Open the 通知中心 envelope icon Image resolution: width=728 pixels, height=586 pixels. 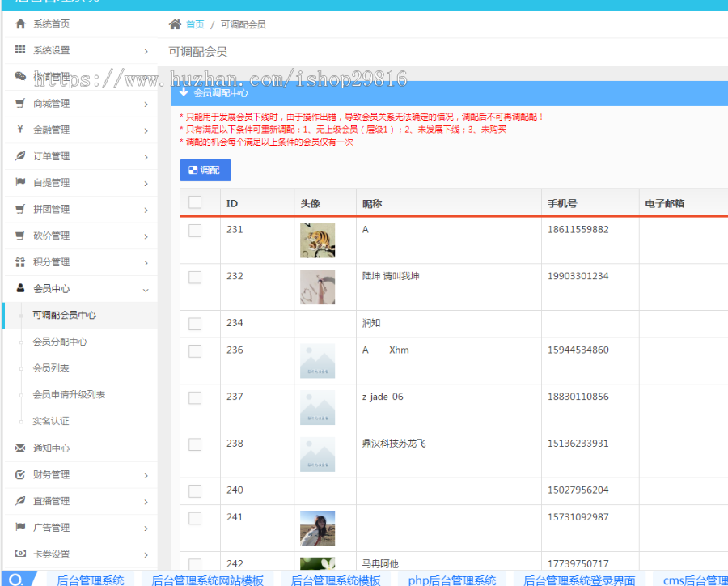click(21, 448)
